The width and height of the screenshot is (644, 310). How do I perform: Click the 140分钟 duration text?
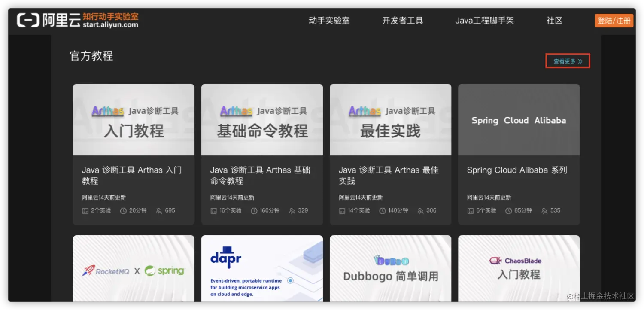398,210
